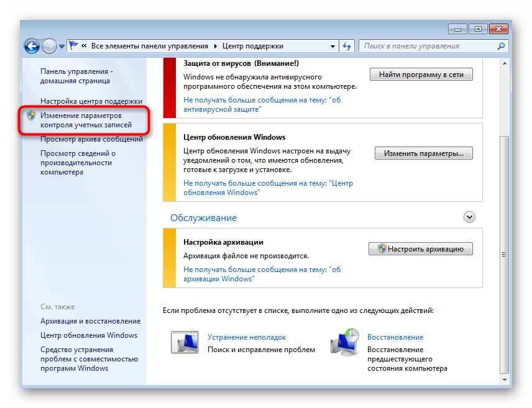Open recent pages dropdown beside navigation arrows
This screenshot has width=532, height=408.
point(62,47)
